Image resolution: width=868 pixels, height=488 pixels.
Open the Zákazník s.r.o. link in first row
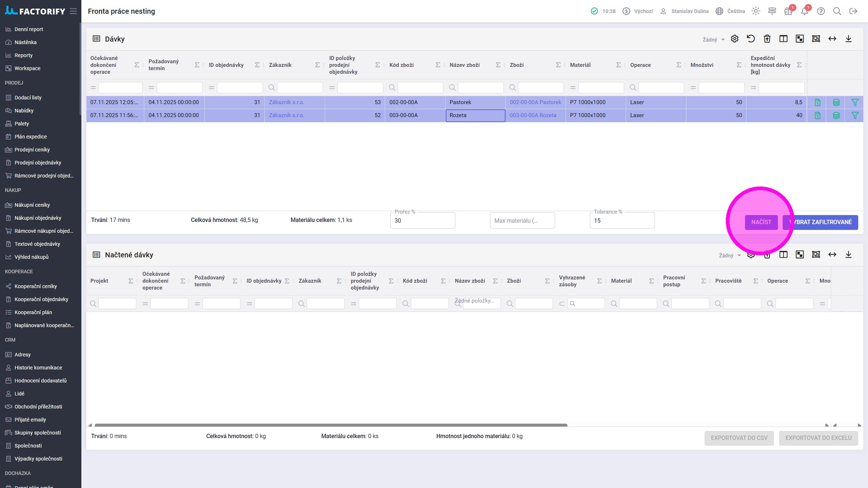[x=286, y=102]
